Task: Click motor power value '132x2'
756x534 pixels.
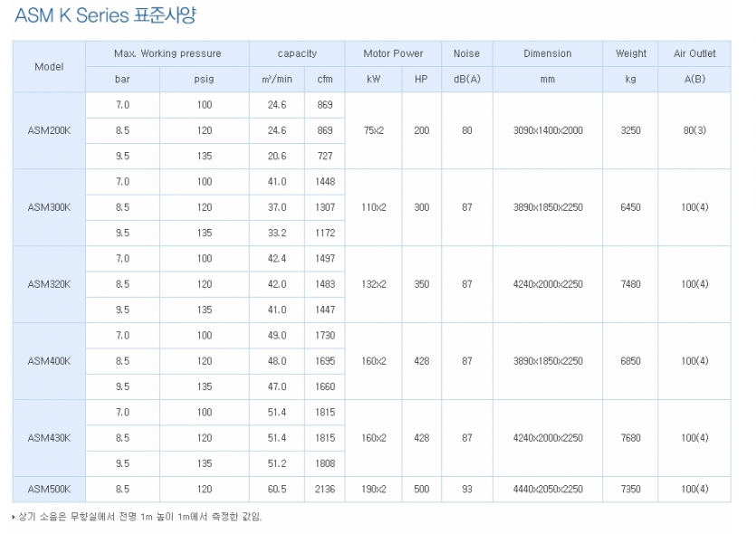Action: point(374,284)
